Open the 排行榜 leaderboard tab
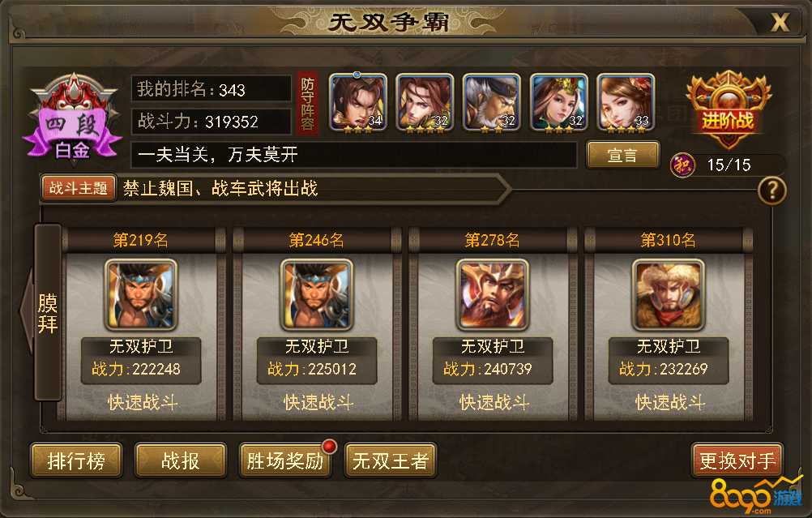 [76, 460]
